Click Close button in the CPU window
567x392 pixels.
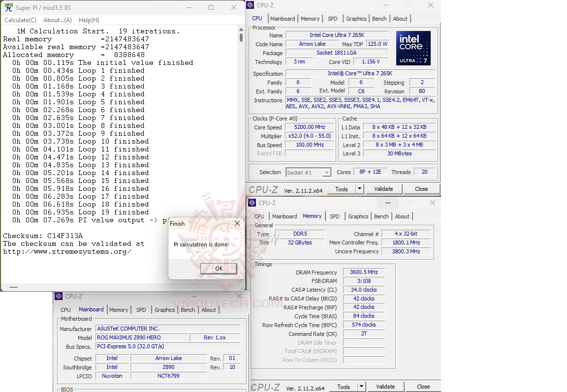[421, 189]
